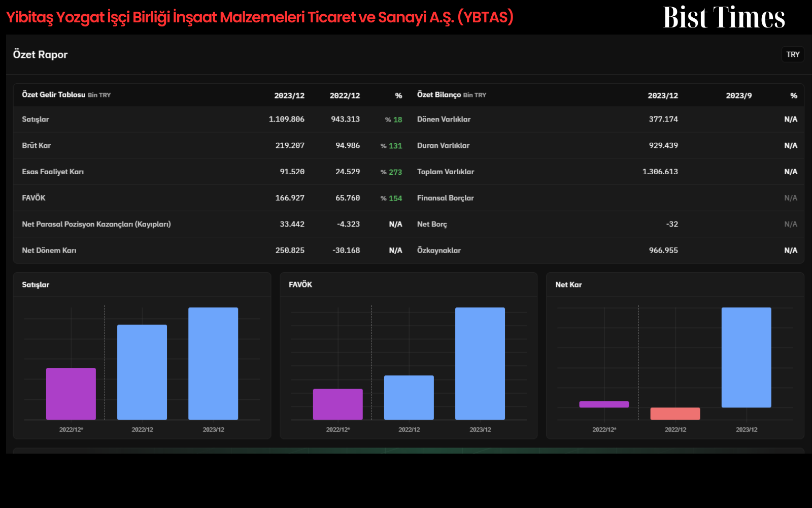
Task: Click the % 154 change value
Action: (x=391, y=199)
